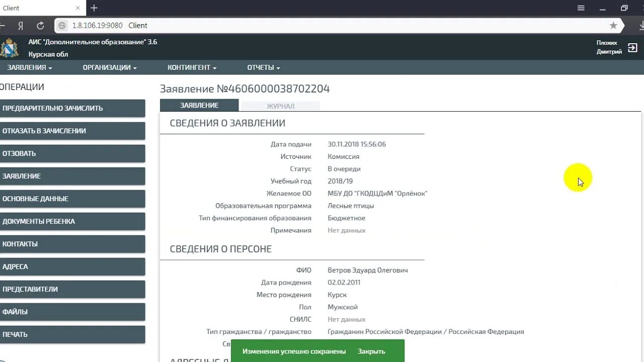Open the ФАЙЛЫ sidebar button

click(72, 312)
